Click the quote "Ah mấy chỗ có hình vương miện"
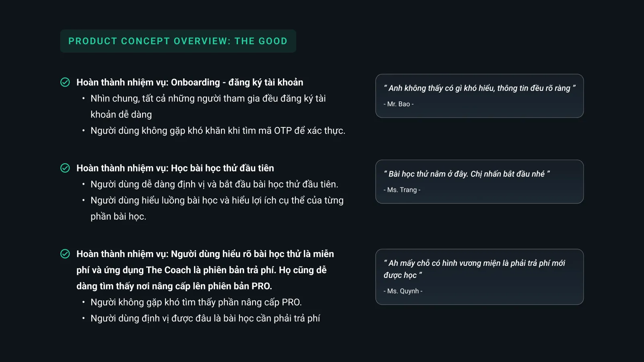The image size is (644, 362). 474,269
